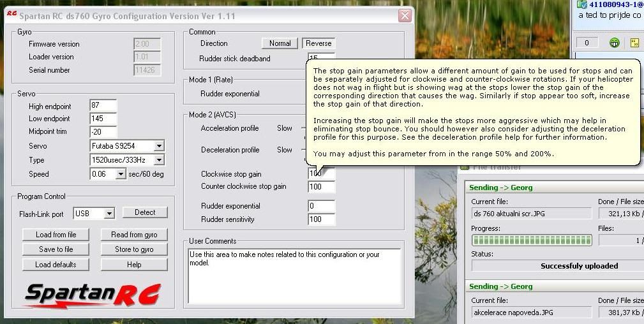Click the green smiley emoticon icon
This screenshot has width=644, height=324.
pyautogui.click(x=615, y=43)
